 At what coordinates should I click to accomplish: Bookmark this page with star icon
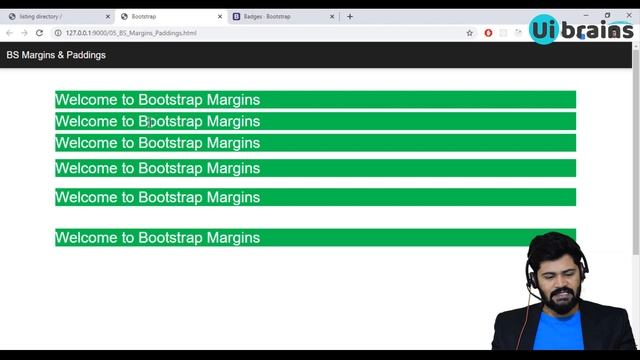point(469,33)
